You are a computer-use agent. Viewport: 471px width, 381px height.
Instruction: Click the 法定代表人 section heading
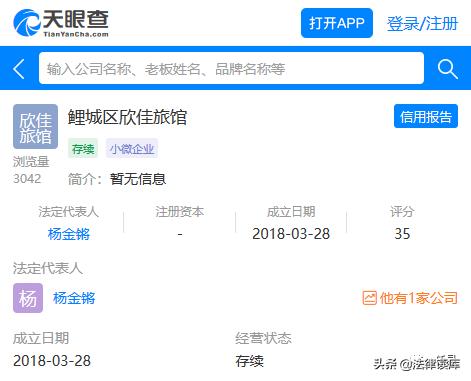tap(48, 268)
